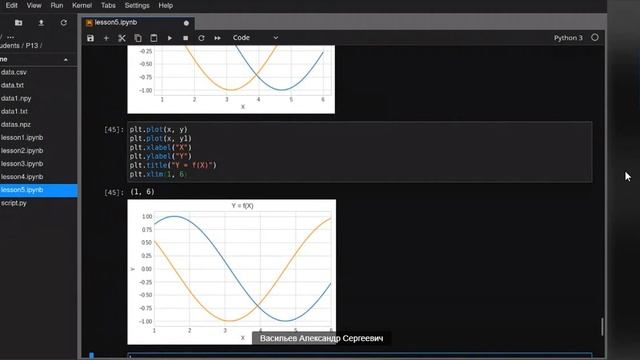Image resolution: width=640 pixels, height=360 pixels.
Task: Click the empty cell below the plot
Action: click(x=360, y=356)
